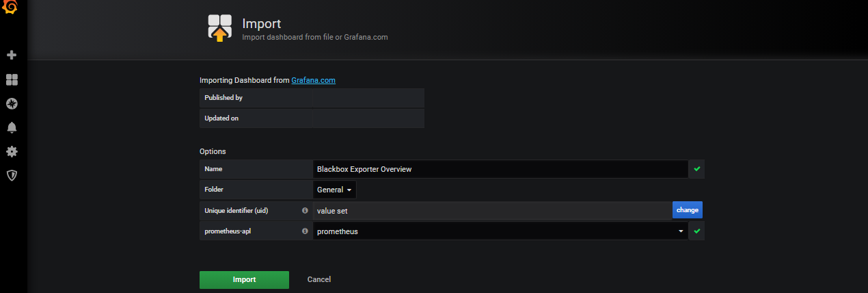Screen dimensions: 868x293
Task: Open the Alerting bell icon
Action: click(x=12, y=128)
